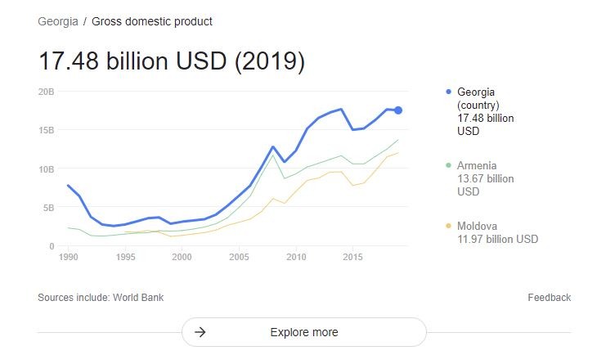Open the Georgia breadcrumb link
Screen dimensions: 606x364
pos(58,21)
